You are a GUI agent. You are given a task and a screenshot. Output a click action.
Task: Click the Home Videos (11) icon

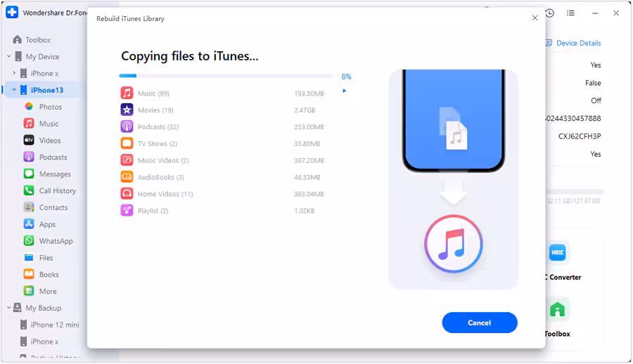127,194
